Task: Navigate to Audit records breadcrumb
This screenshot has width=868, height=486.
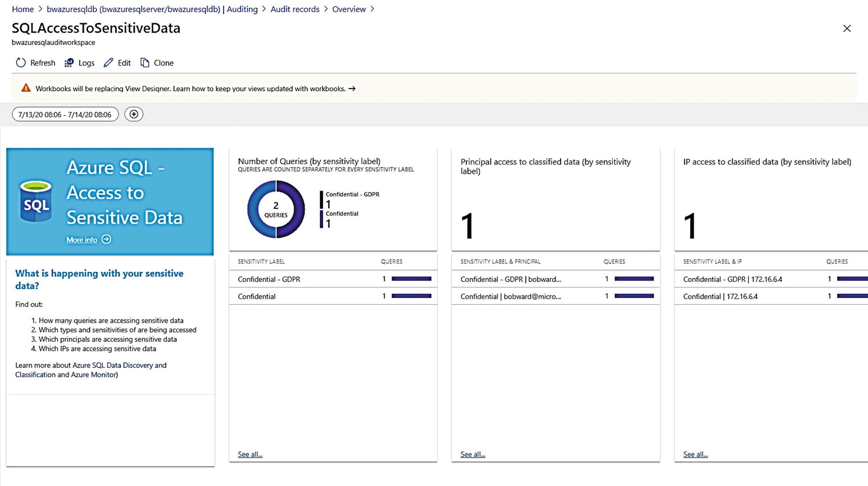Action: pos(295,9)
